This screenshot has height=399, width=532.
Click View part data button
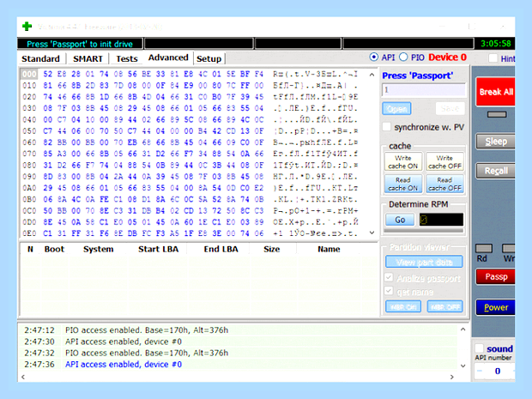point(424,262)
